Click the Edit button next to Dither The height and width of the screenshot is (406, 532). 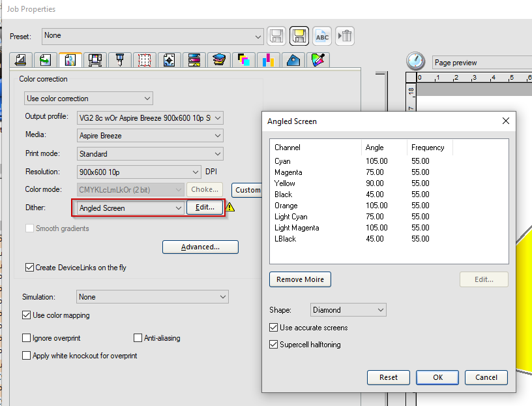coord(205,208)
